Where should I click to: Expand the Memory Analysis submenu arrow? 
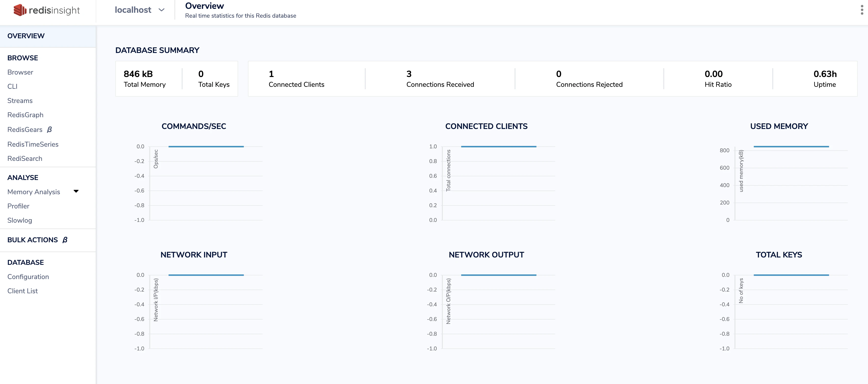pyautogui.click(x=76, y=192)
